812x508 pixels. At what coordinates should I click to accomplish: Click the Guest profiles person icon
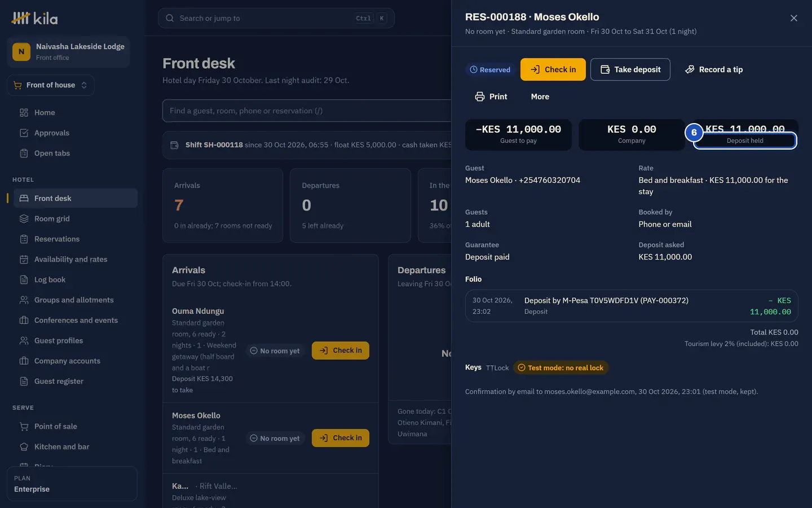tap(24, 340)
